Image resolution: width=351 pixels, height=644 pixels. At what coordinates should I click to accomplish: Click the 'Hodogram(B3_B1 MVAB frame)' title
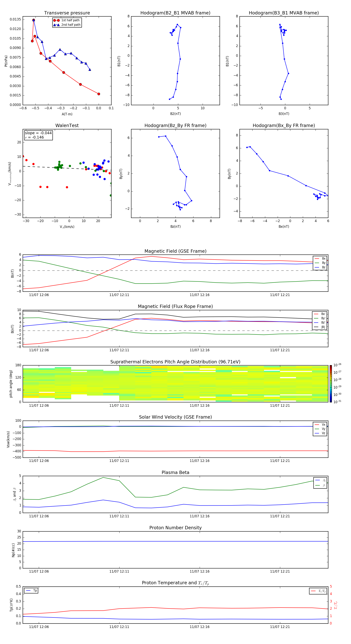point(284,13)
